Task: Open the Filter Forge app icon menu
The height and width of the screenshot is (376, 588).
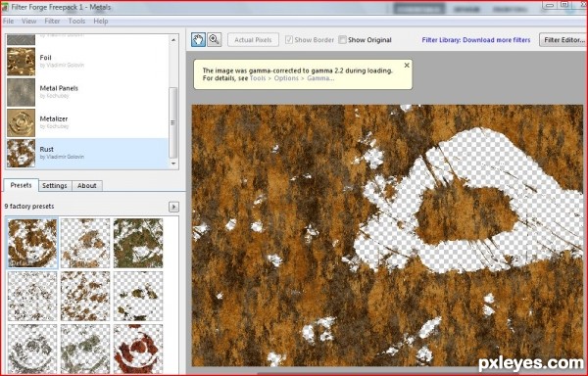Action: click(5, 7)
